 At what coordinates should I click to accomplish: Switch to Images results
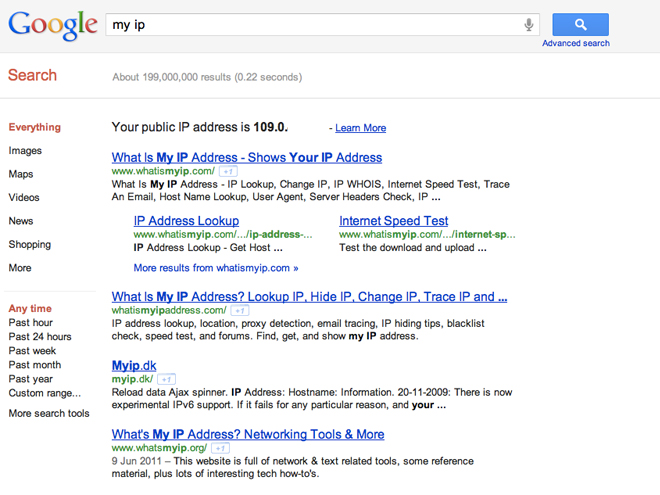(25, 151)
